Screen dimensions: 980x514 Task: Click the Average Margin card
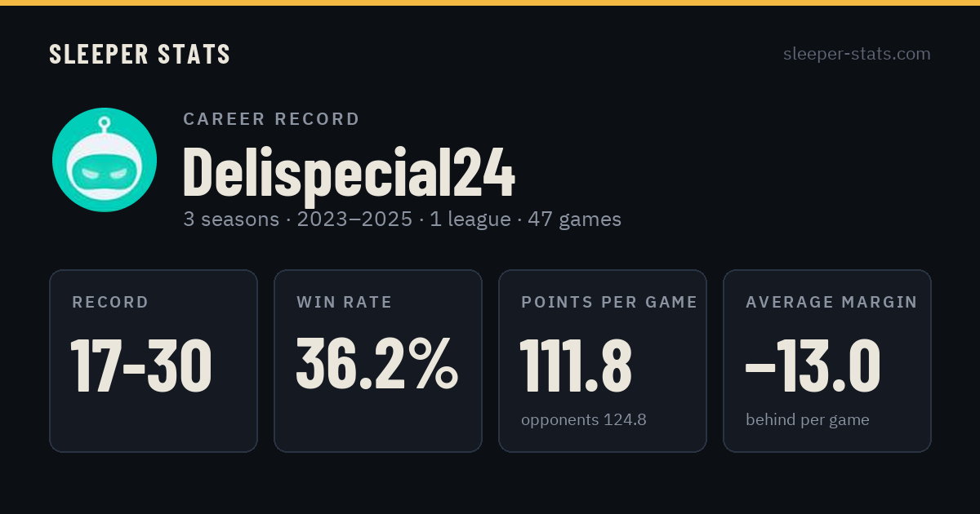click(x=827, y=361)
